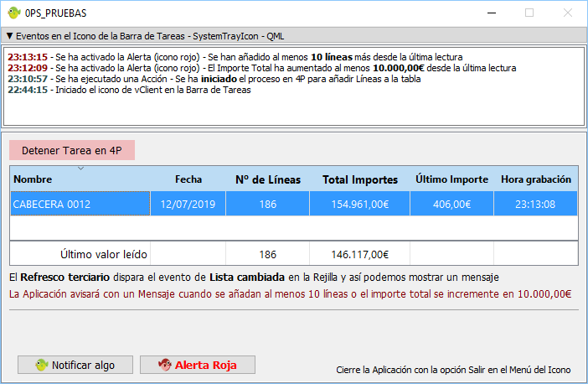
Task: Select the Hora grabación column header
Action: tap(535, 179)
